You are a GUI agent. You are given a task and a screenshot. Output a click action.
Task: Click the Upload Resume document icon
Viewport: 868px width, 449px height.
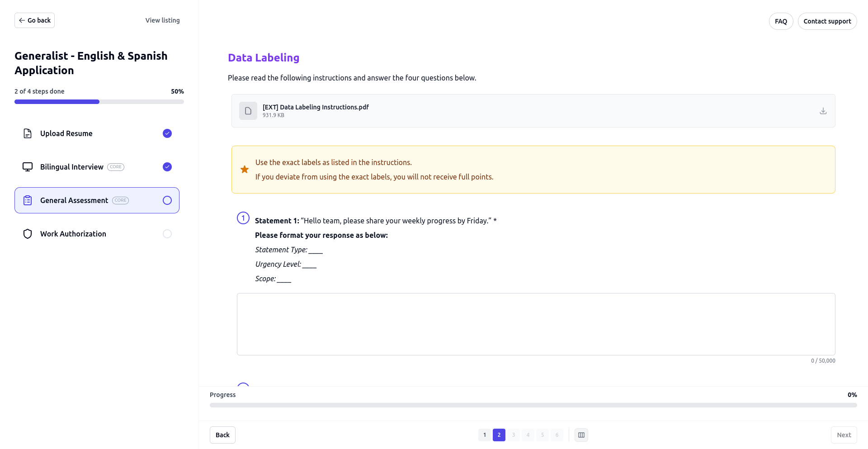click(x=28, y=133)
